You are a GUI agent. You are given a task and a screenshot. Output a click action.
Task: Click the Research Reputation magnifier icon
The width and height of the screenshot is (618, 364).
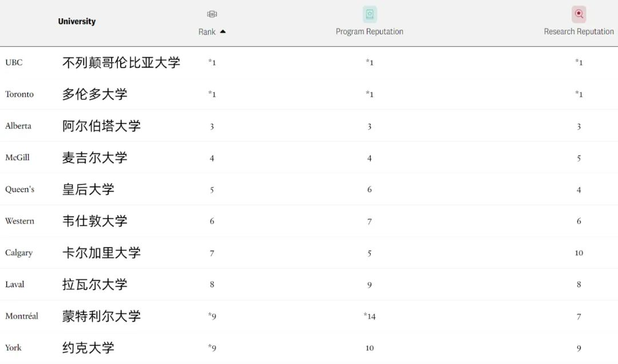(579, 14)
